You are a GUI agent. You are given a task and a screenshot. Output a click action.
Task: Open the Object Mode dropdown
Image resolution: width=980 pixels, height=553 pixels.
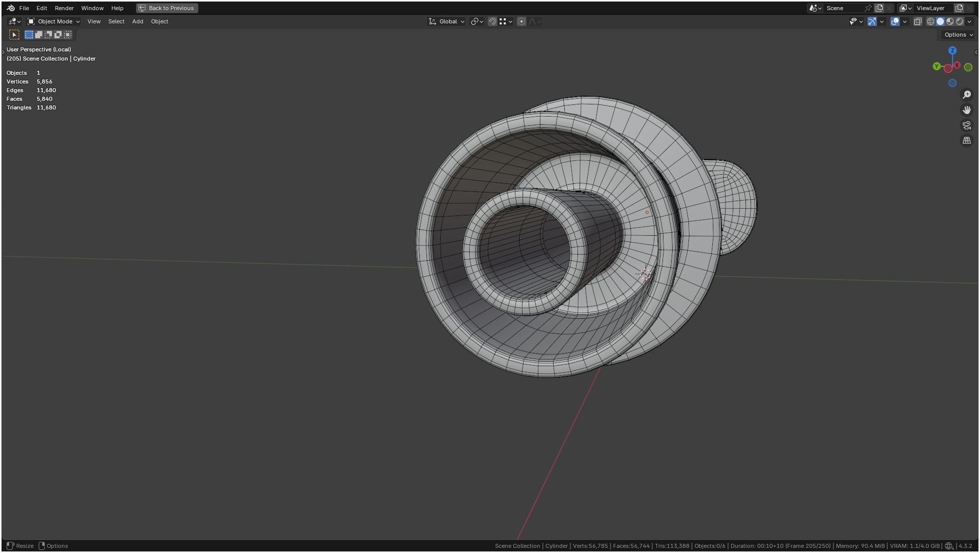pos(54,21)
